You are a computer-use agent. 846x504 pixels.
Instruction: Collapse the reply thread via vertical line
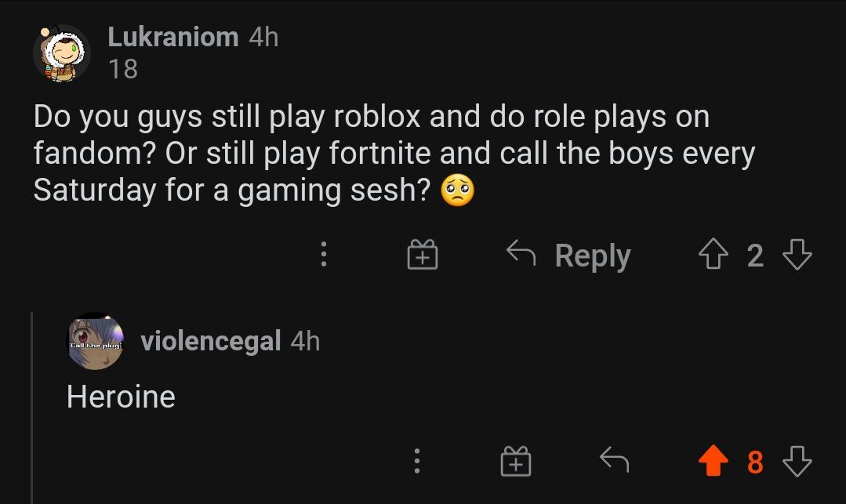(x=32, y=408)
